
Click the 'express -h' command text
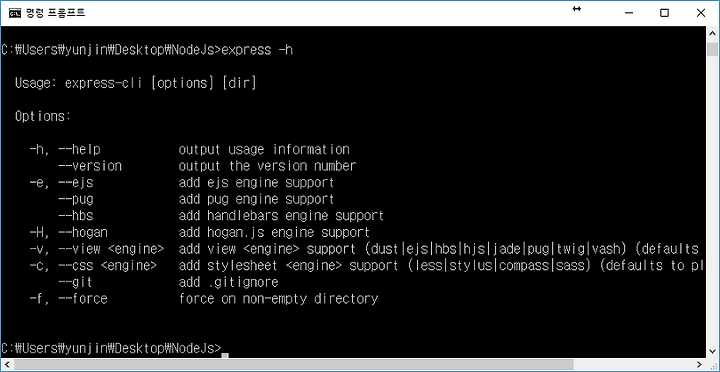point(257,50)
